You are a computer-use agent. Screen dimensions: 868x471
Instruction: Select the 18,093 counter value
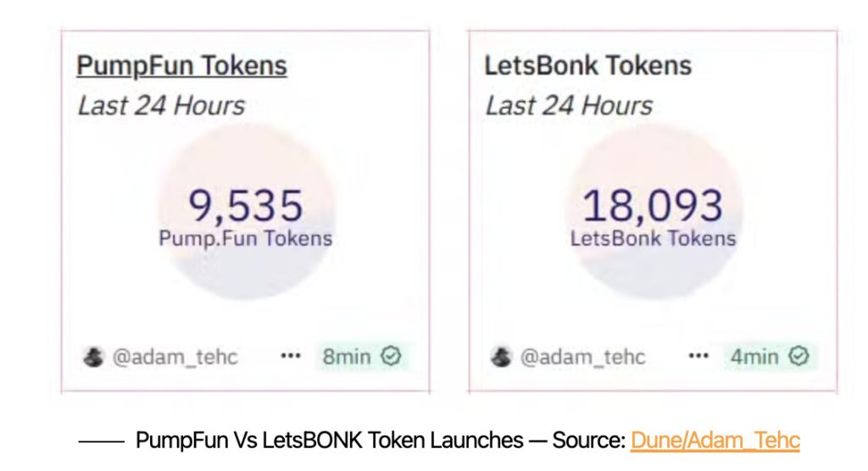[653, 205]
